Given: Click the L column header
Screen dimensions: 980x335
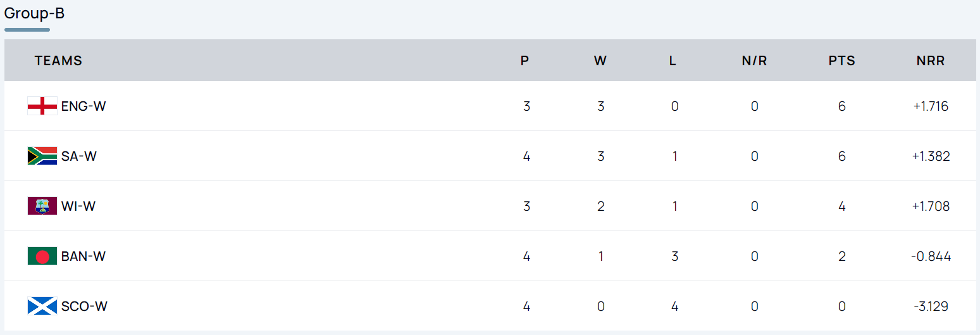Looking at the screenshot, I should [673, 61].
